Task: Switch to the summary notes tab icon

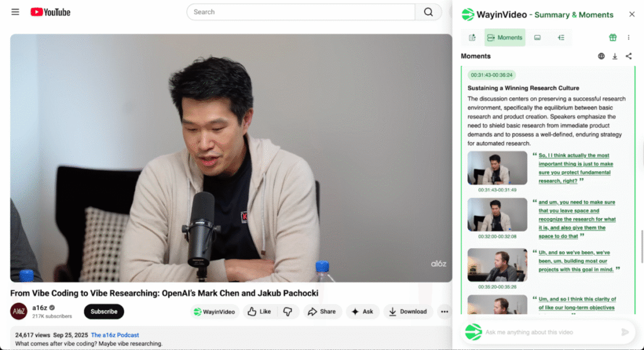Action: point(472,38)
